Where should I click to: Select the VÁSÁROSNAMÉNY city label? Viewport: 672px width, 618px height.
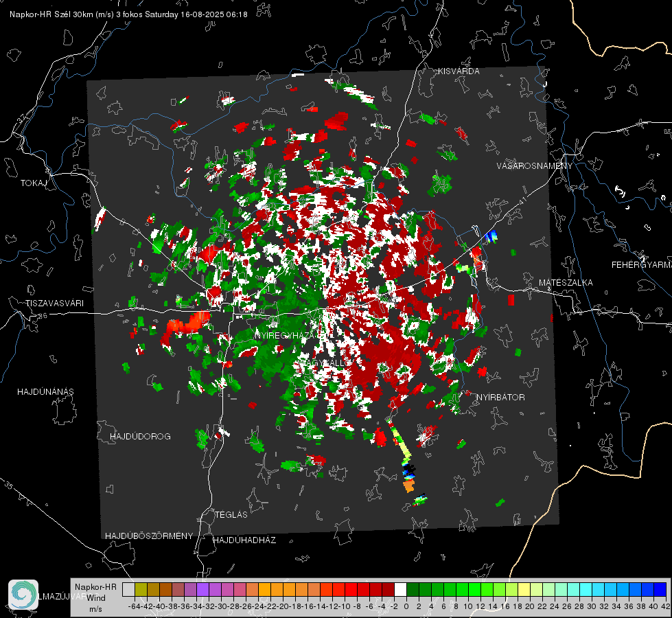[x=535, y=166]
